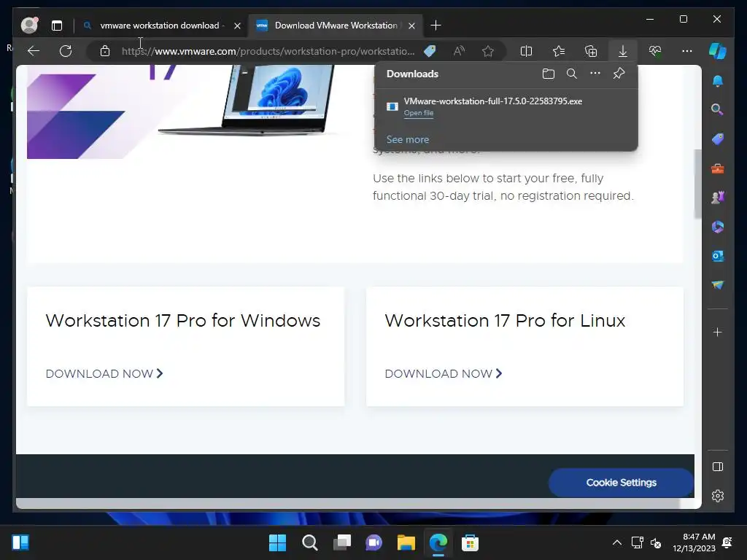The image size is (747, 560).
Task: Open notifications bell in Edge sidebar
Action: (x=718, y=81)
